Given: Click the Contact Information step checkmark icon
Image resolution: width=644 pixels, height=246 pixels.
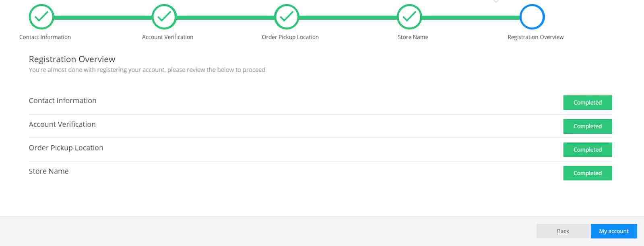Looking at the screenshot, I should [41, 17].
